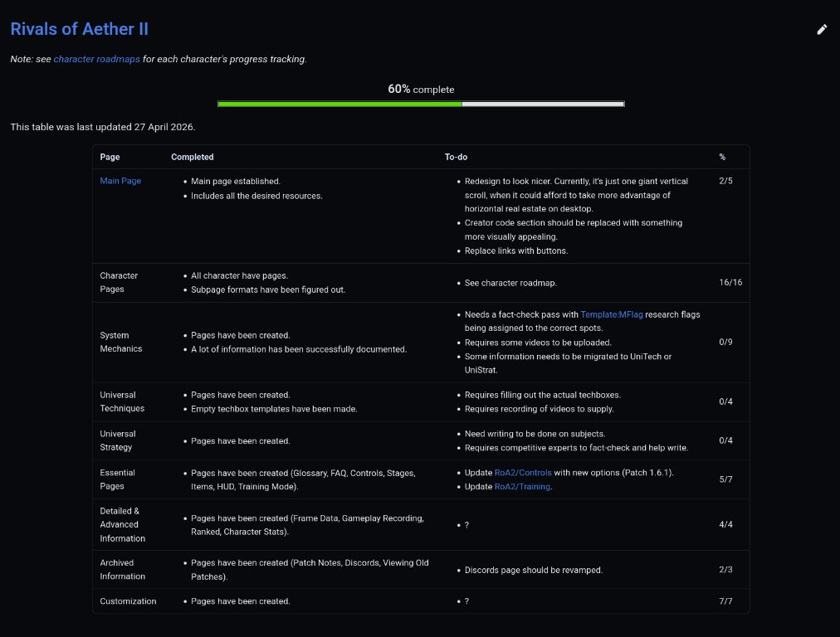Click 'Subpage formats have been figured out.' text
840x637 pixels.
point(268,289)
